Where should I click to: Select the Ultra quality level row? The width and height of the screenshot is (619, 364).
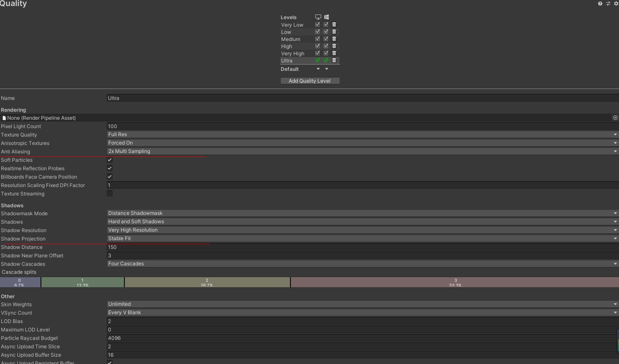[310, 60]
